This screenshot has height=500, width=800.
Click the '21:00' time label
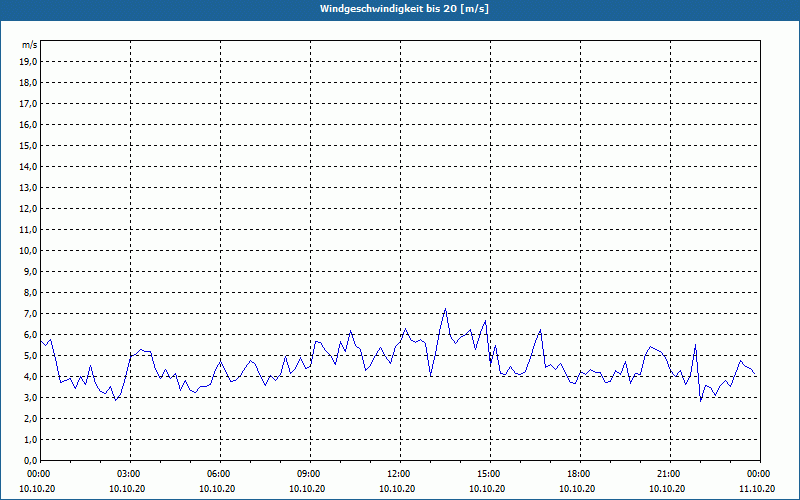click(670, 474)
